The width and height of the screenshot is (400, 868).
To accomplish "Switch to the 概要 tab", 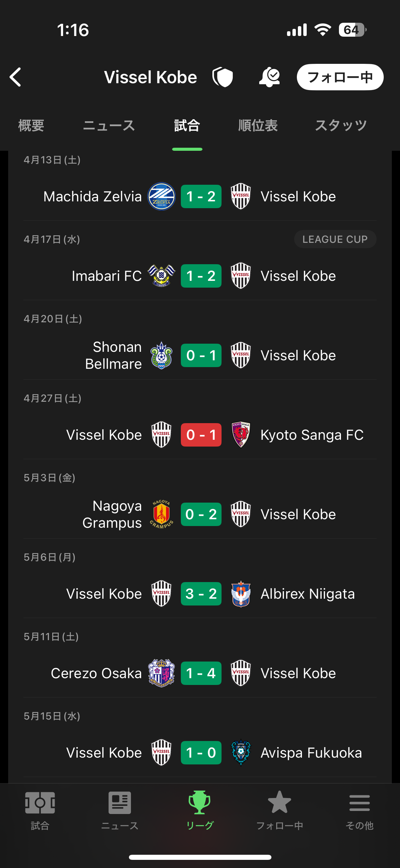I will point(31,126).
